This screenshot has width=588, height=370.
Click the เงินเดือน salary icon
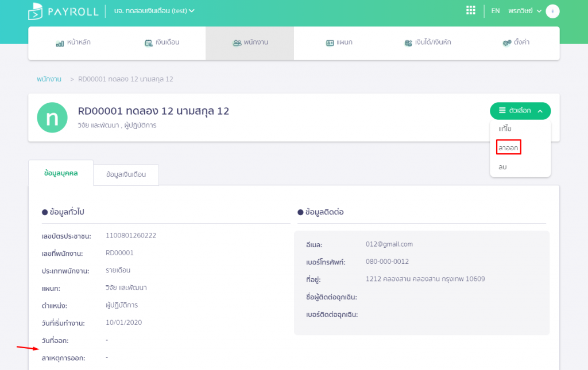point(148,43)
